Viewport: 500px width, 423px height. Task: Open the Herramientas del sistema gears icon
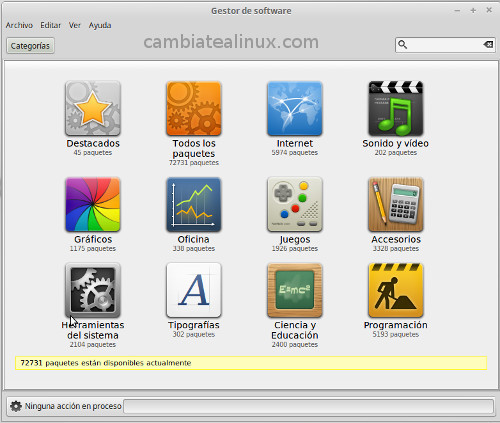pos(93,290)
